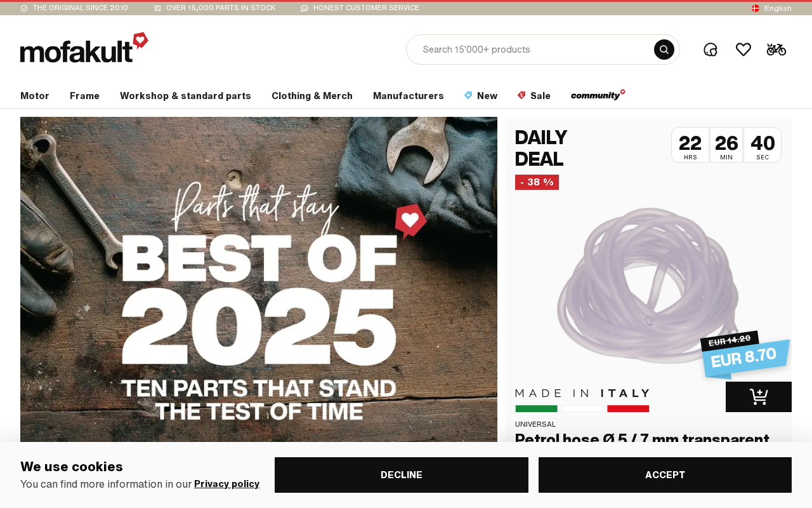Screen dimensions: 812x508
Task: Open the wishlist heart icon
Action: coord(743,50)
